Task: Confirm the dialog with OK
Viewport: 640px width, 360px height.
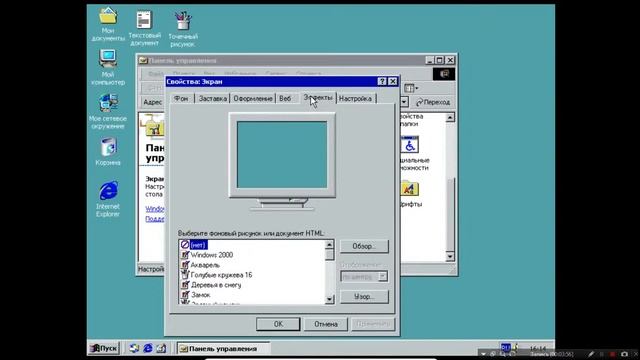Action: tap(278, 324)
